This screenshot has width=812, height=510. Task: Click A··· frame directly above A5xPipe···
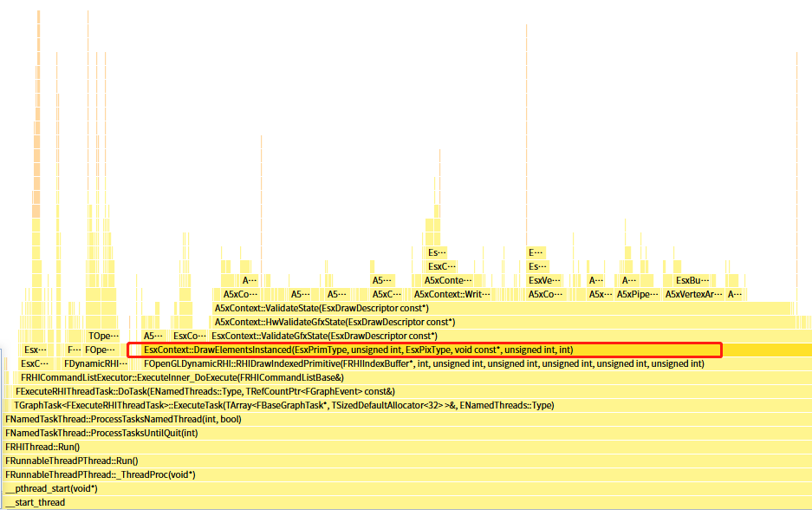(628, 280)
